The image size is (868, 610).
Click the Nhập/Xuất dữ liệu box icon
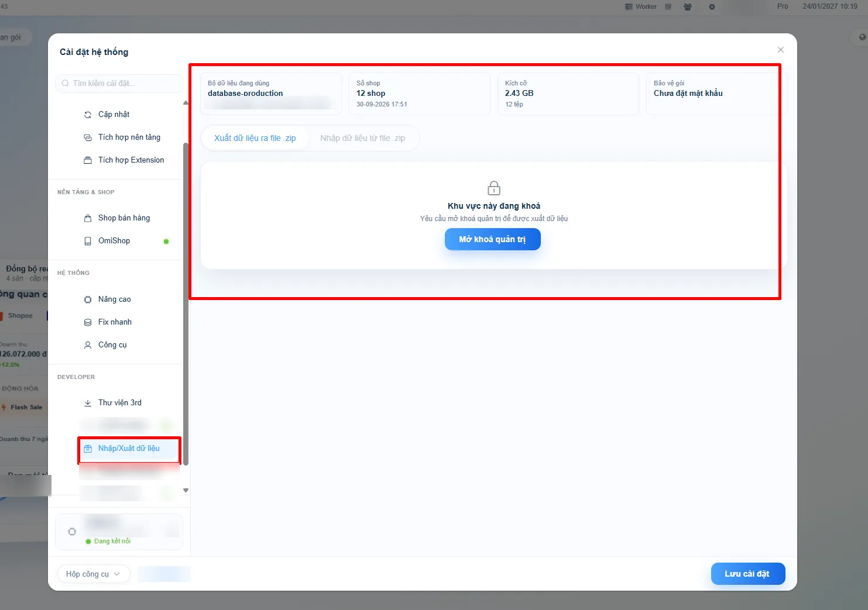[x=88, y=449]
